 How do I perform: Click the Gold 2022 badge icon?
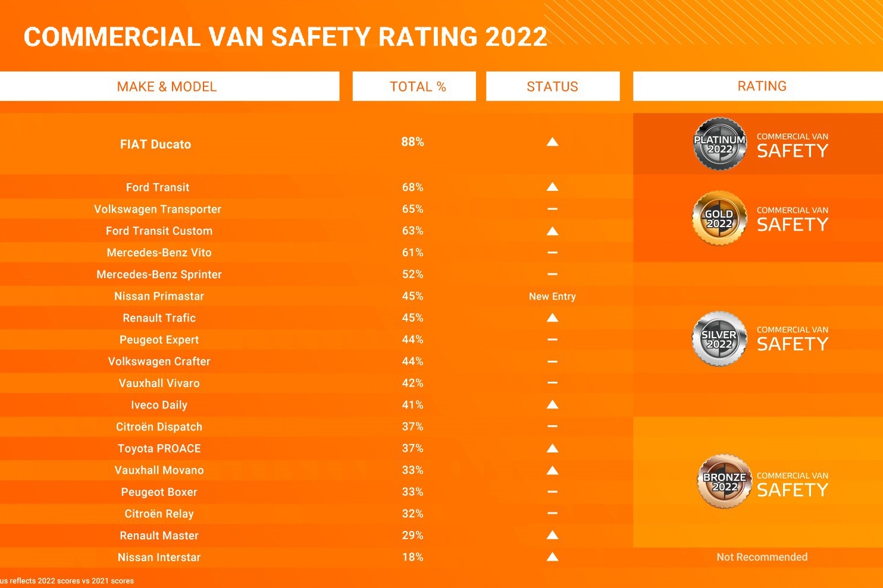(719, 218)
